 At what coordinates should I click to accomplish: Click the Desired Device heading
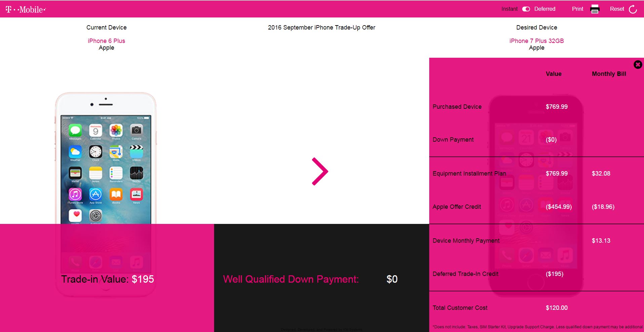[536, 28]
